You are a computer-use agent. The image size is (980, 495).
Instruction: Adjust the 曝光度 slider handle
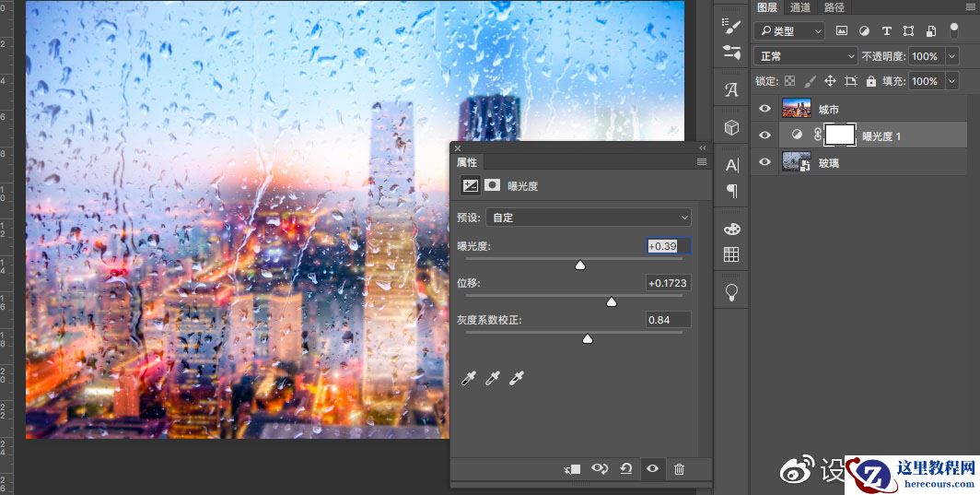coord(580,265)
